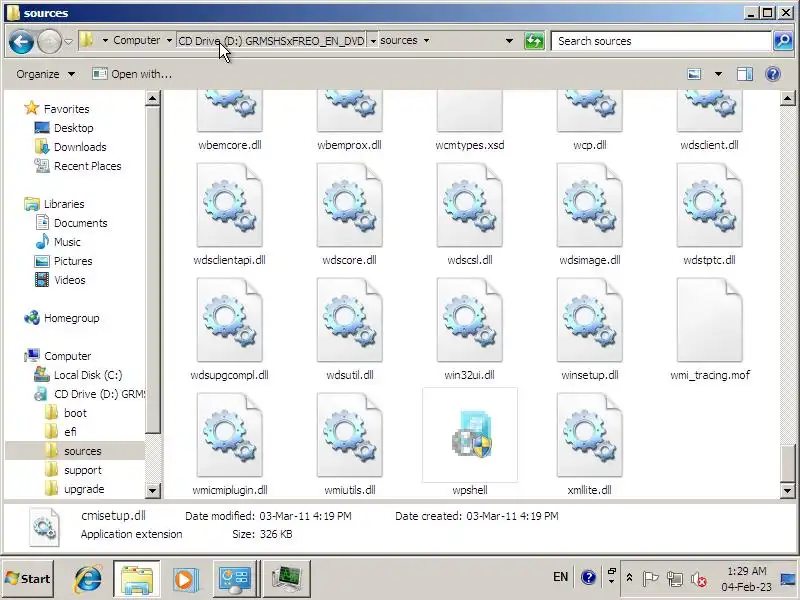The width and height of the screenshot is (800, 600).
Task: Click the network tray icon
Action: pos(674,578)
